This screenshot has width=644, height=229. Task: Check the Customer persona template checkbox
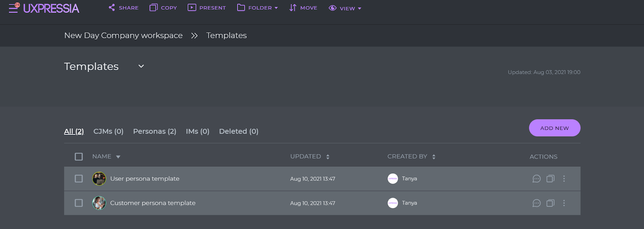click(79, 203)
